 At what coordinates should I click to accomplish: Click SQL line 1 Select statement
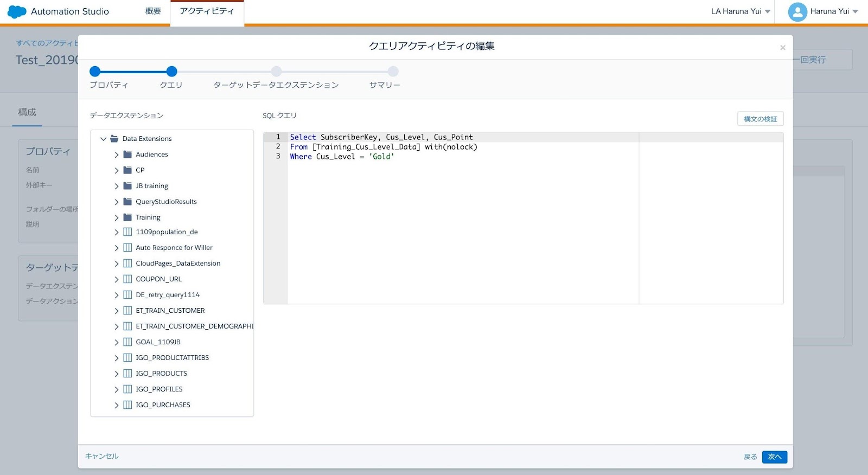[381, 137]
